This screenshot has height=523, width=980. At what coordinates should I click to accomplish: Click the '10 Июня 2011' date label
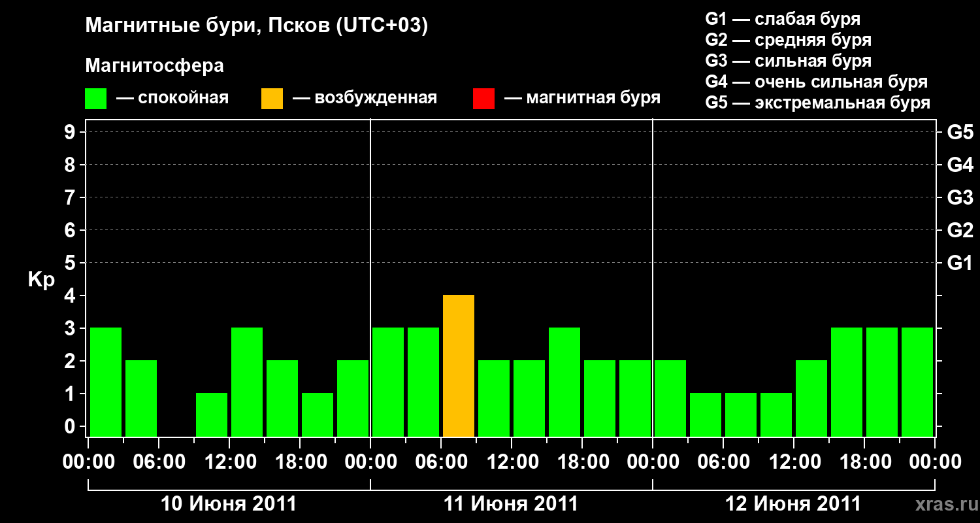click(x=229, y=504)
